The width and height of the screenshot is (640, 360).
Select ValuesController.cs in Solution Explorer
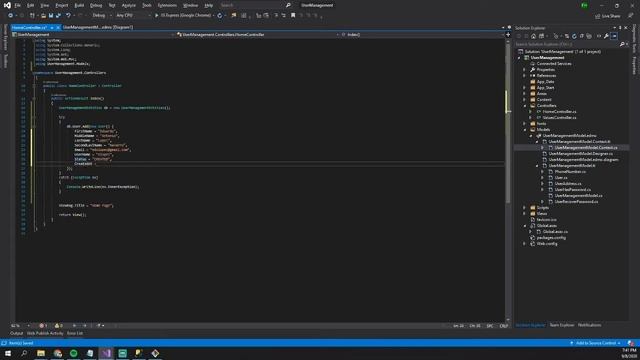pyautogui.click(x=559, y=118)
